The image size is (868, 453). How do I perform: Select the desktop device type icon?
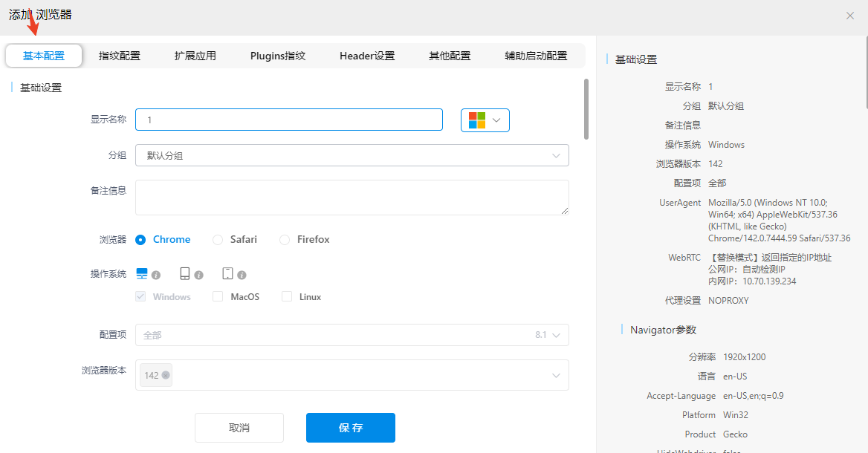[x=142, y=274]
